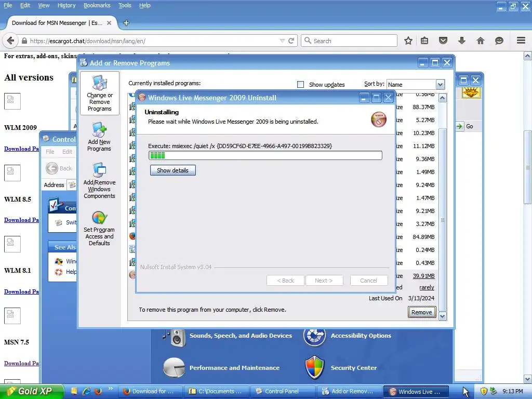Screen dimensions: 532x399
Task: Click security shield tray icon
Action: (484, 391)
